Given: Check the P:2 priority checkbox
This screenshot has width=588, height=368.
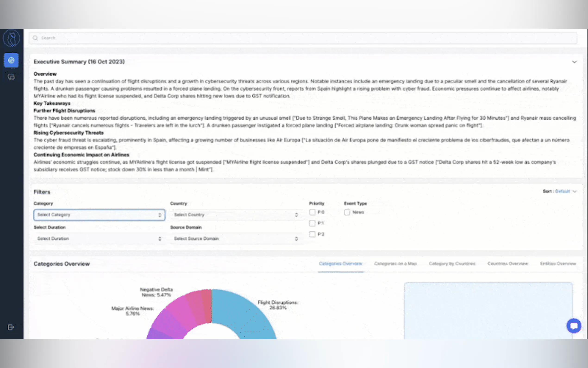Looking at the screenshot, I should point(312,234).
